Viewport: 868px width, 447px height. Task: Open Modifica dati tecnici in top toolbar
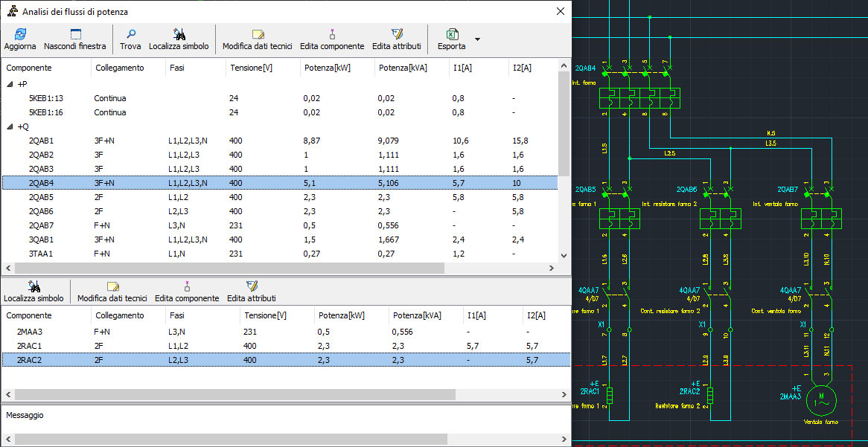click(258, 34)
